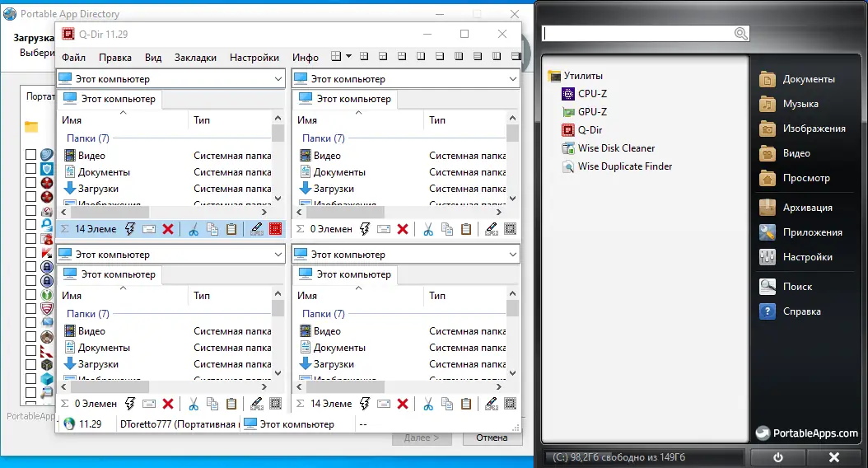The image size is (868, 468).
Task: Check the second checkbox in Portable App Directory list
Action: pyautogui.click(x=31, y=168)
